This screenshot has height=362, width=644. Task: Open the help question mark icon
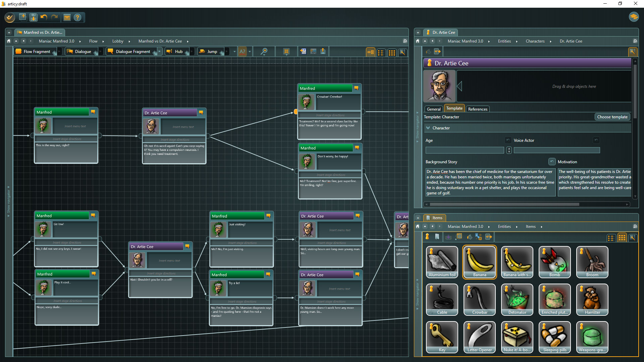(77, 17)
